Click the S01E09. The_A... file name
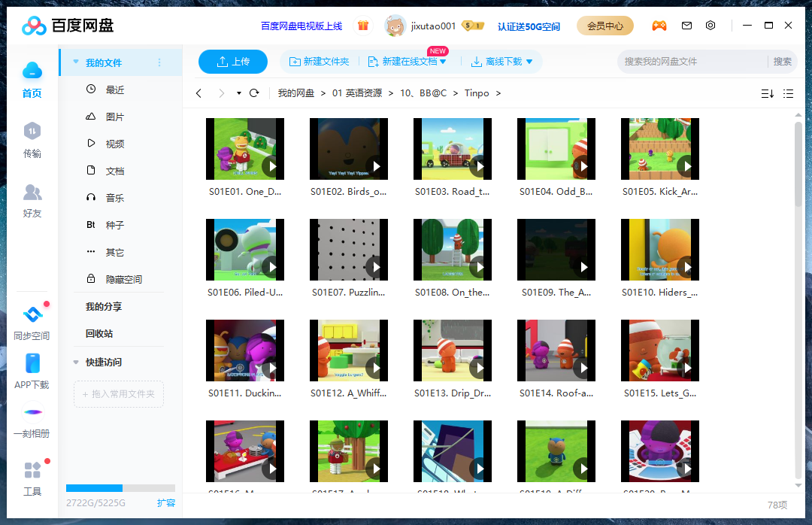This screenshot has height=525, width=812. tap(556, 293)
